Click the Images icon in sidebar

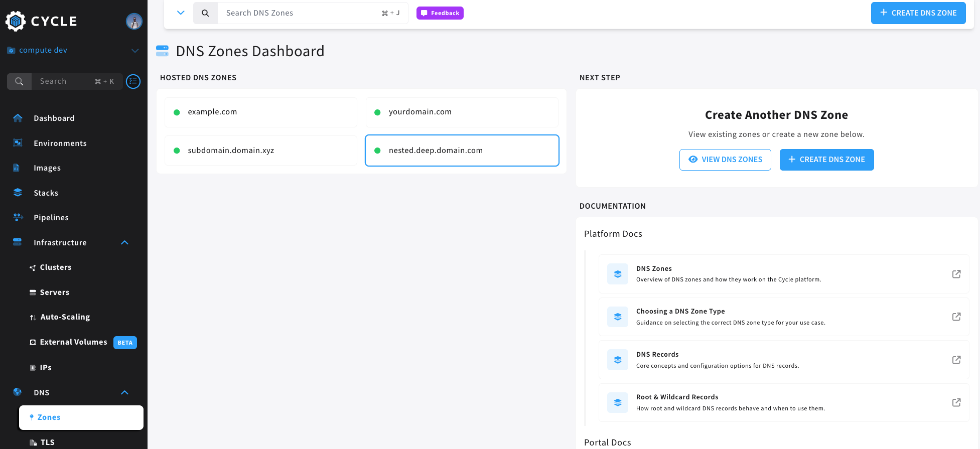coord(17,168)
